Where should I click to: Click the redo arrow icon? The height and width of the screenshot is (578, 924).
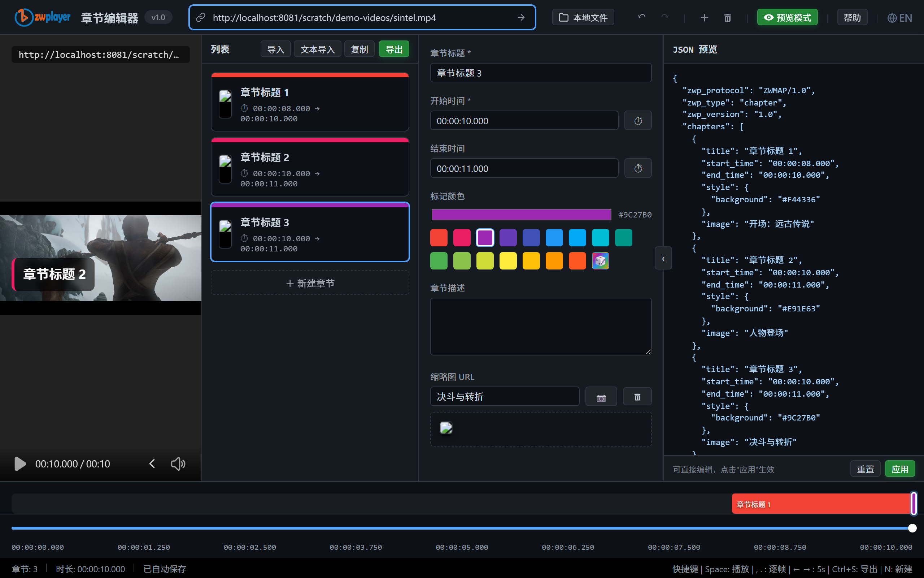coord(665,18)
